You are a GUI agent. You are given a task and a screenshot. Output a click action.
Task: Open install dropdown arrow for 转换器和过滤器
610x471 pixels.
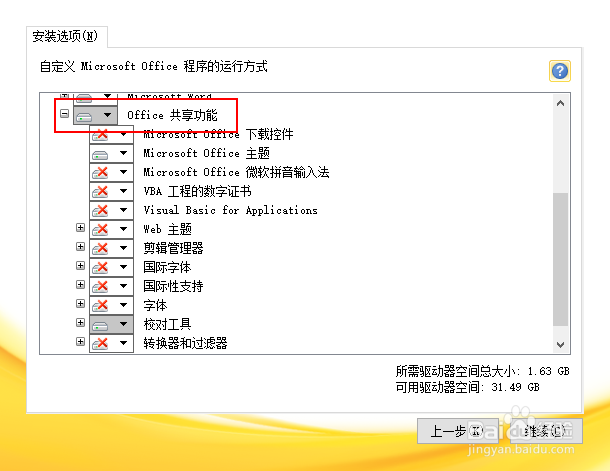[124, 343]
